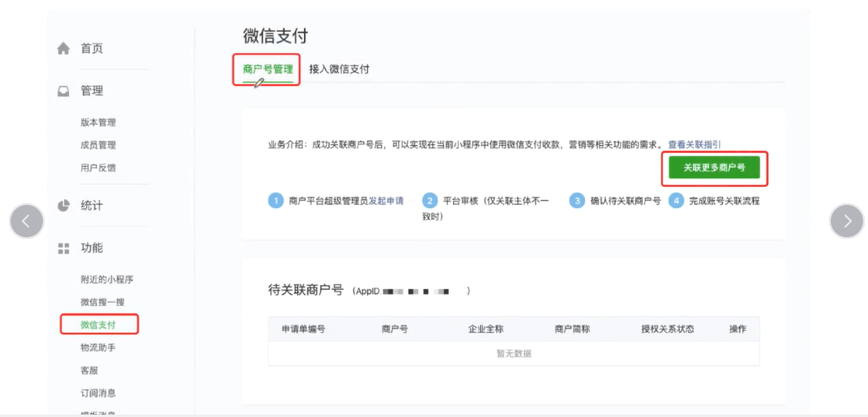This screenshot has height=417, width=868.
Task: Click the 企业全称 column header
Action: [x=485, y=329]
